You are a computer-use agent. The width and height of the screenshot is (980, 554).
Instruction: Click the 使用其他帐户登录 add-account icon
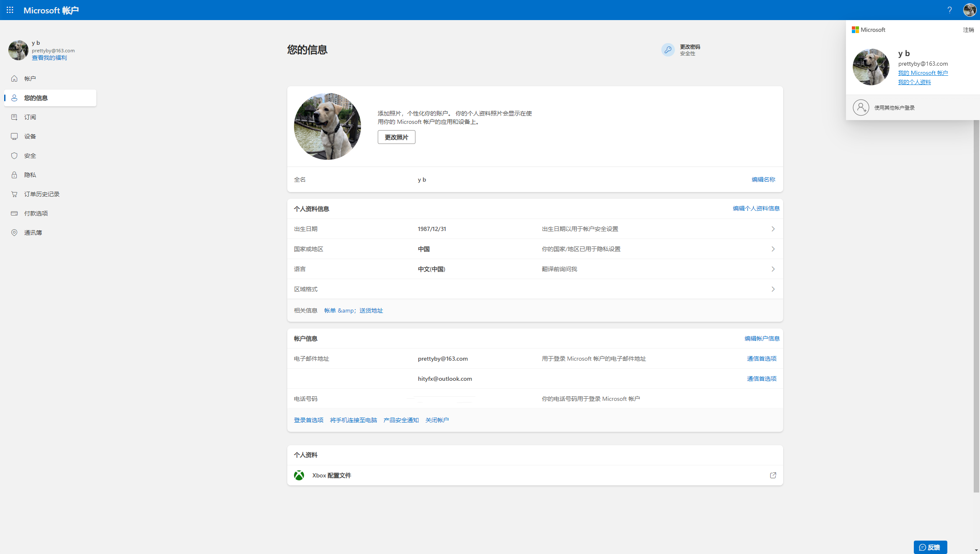[x=861, y=108]
